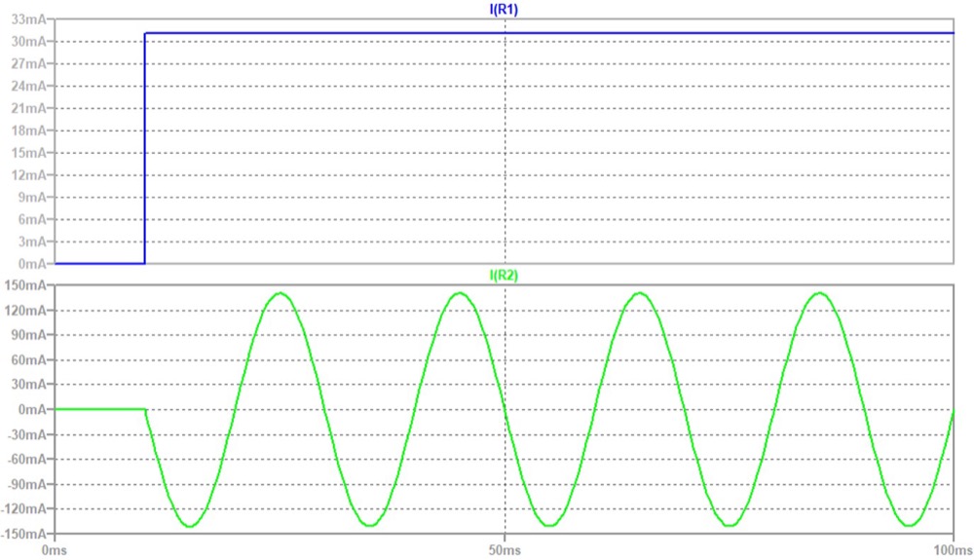
Task: Click the 21mA axis label
Action: tap(28, 109)
